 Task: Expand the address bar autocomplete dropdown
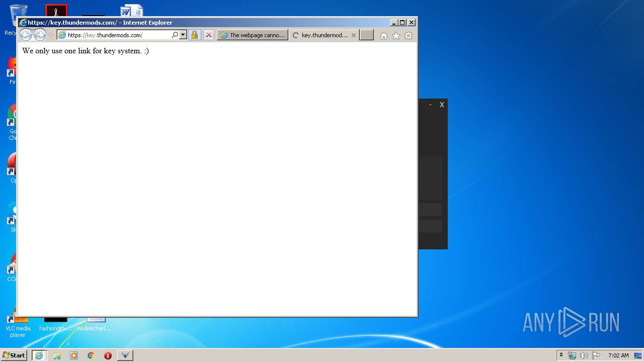pos(183,35)
